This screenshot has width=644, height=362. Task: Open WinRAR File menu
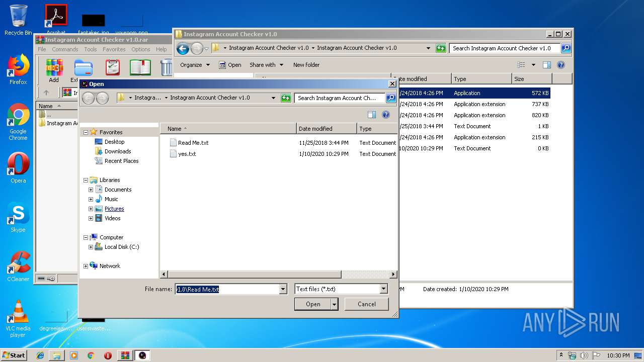pyautogui.click(x=42, y=49)
